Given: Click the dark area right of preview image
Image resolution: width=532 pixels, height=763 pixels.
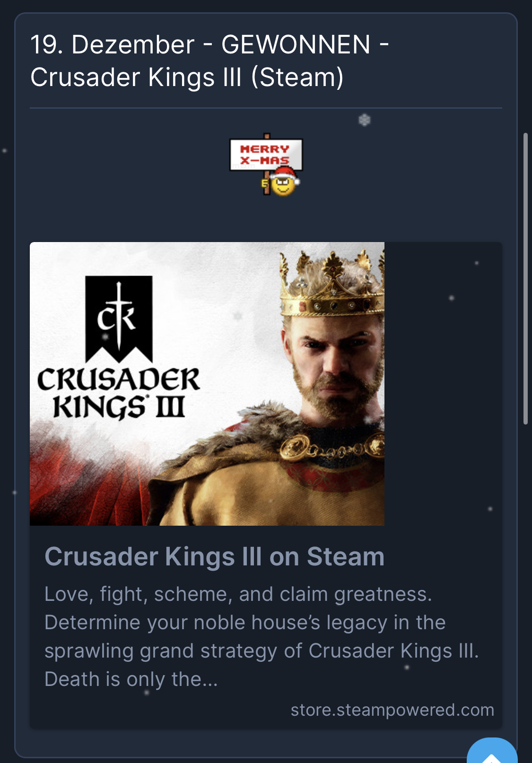Looking at the screenshot, I should click(443, 384).
